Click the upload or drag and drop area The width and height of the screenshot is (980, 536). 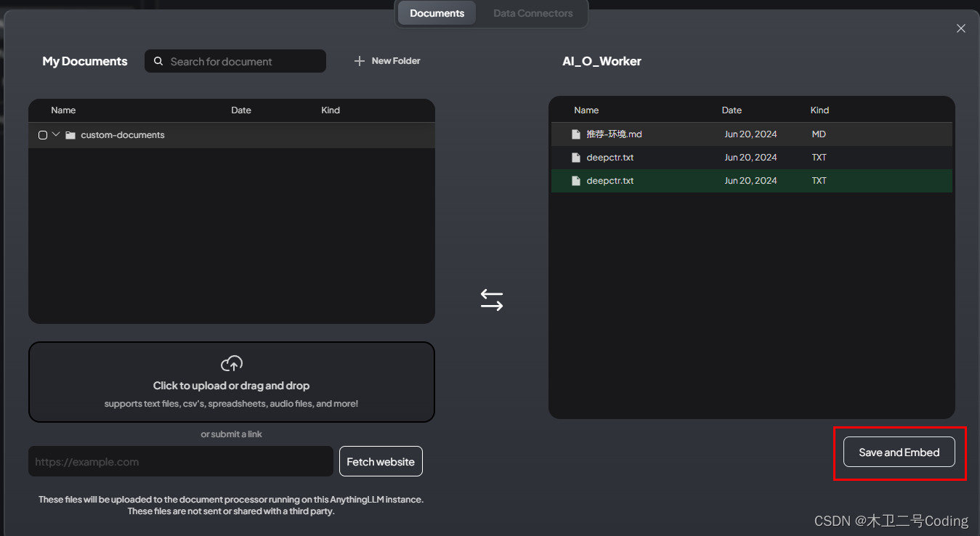click(232, 382)
